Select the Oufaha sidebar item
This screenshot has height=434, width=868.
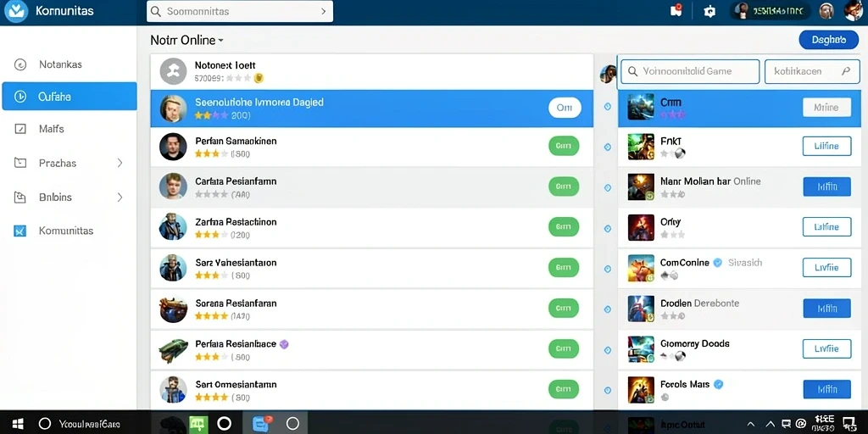70,97
